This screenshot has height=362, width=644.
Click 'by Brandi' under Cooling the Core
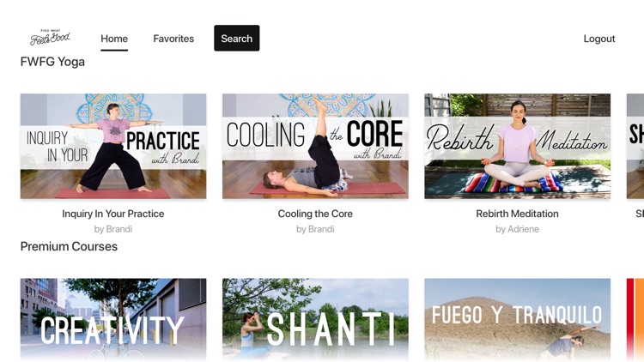(315, 229)
